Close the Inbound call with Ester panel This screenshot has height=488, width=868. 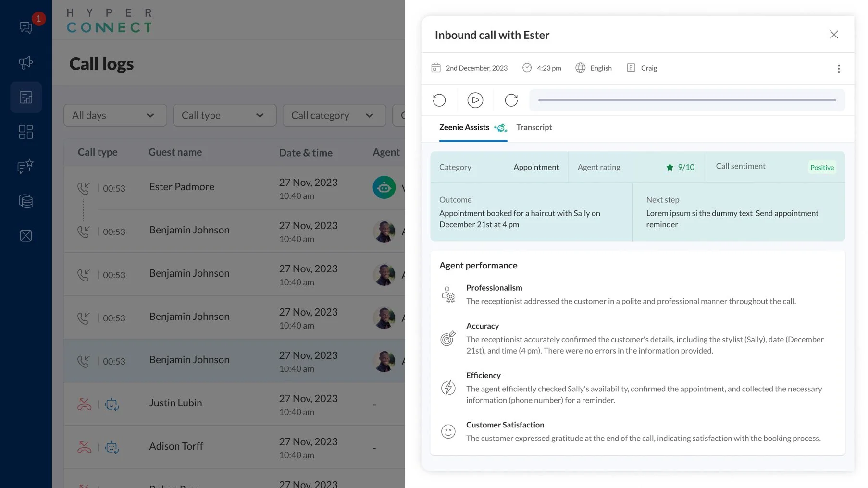point(834,34)
